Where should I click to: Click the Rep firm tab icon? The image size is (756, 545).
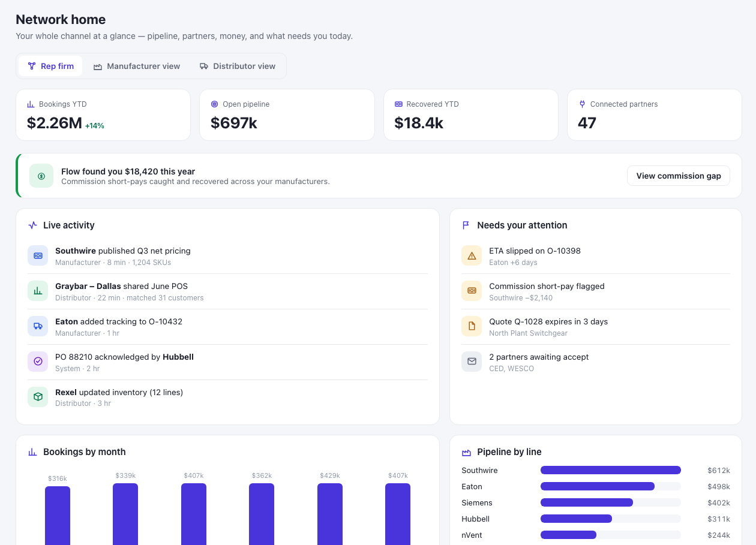32,66
